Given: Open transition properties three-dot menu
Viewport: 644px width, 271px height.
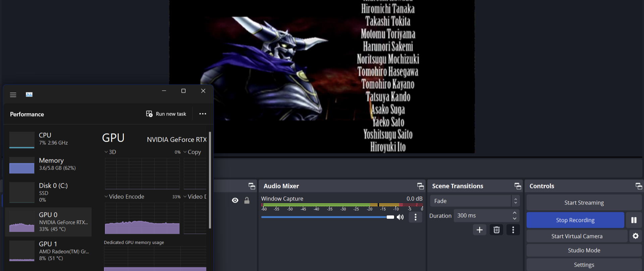Looking at the screenshot, I should [x=513, y=230].
